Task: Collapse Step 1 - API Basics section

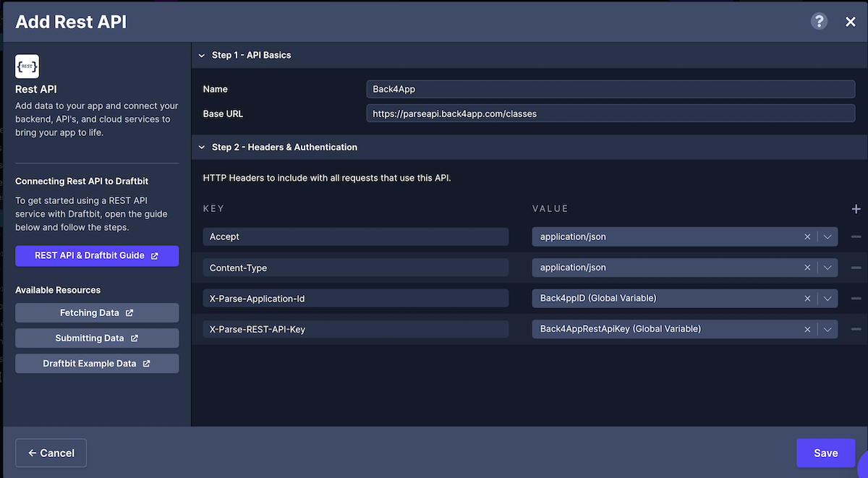Action: click(202, 55)
